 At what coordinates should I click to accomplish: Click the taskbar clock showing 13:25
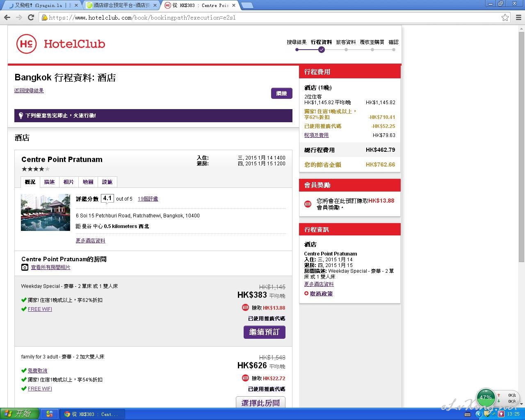(x=513, y=414)
